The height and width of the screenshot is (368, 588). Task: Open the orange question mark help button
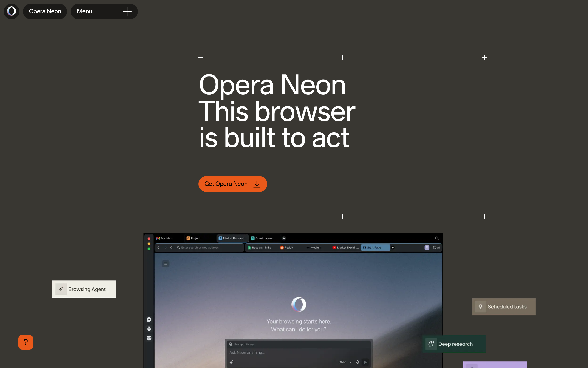(x=25, y=342)
